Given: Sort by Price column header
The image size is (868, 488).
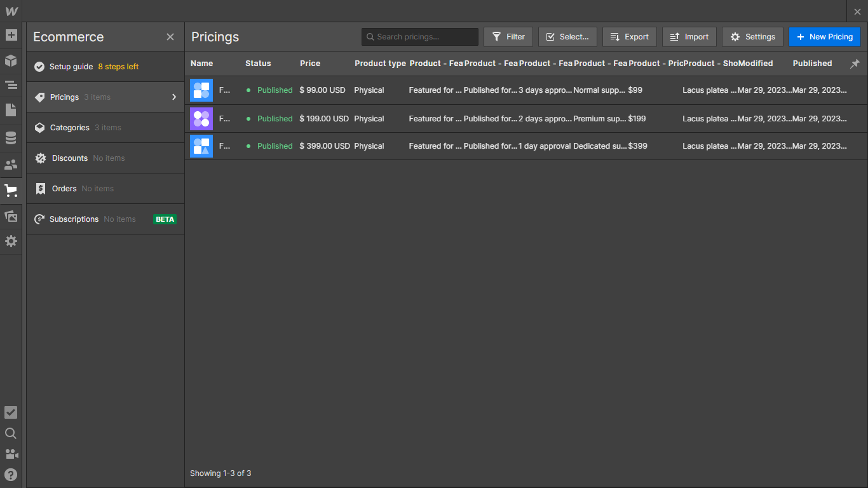Looking at the screenshot, I should click(310, 64).
